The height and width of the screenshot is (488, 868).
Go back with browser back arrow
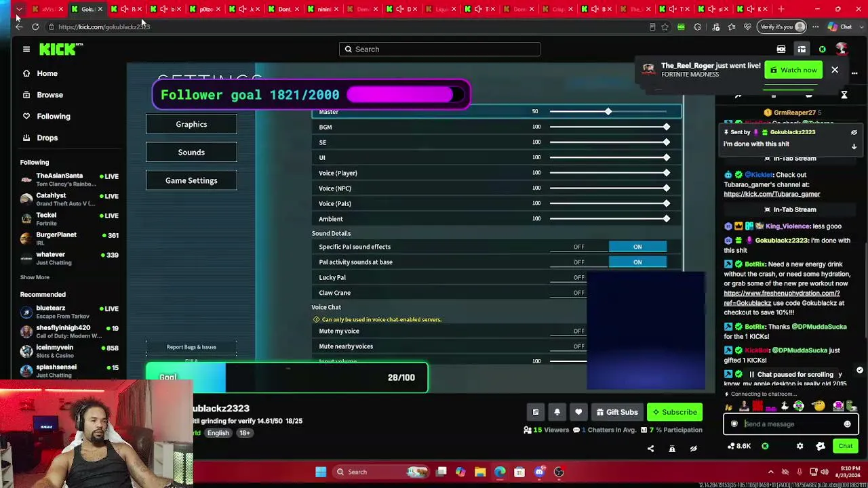18,27
